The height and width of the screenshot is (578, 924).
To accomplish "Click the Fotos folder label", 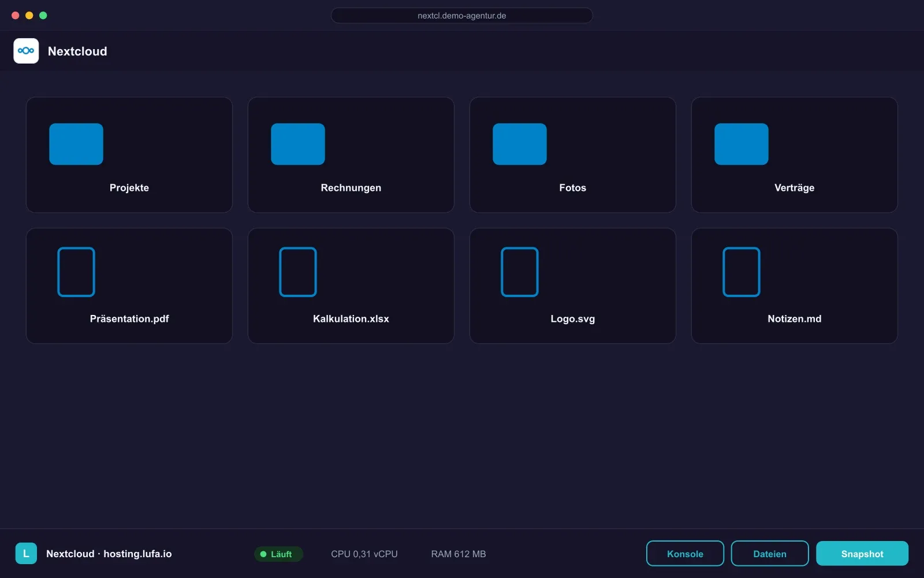I will point(573,188).
